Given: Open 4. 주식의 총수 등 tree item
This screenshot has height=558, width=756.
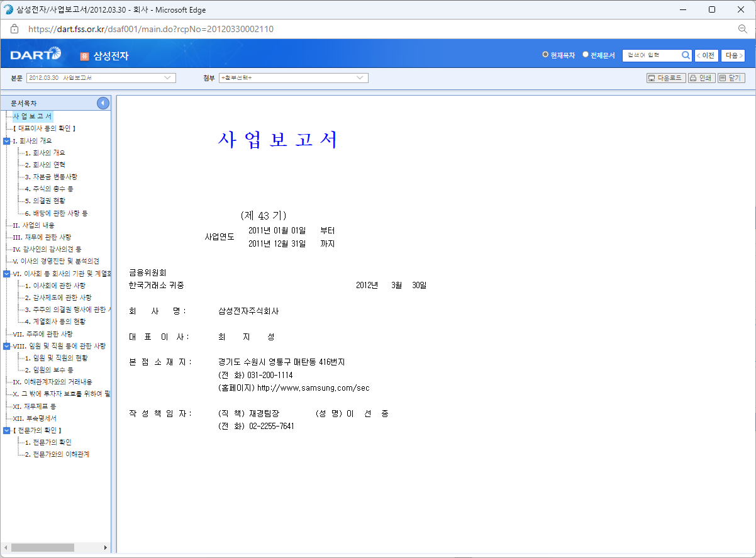Looking at the screenshot, I should coord(49,189).
